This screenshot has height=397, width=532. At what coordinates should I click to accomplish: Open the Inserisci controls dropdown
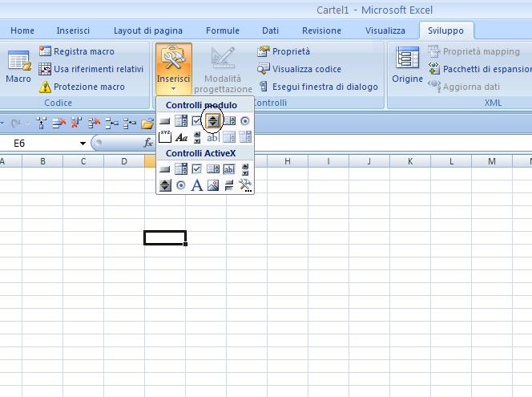[173, 69]
